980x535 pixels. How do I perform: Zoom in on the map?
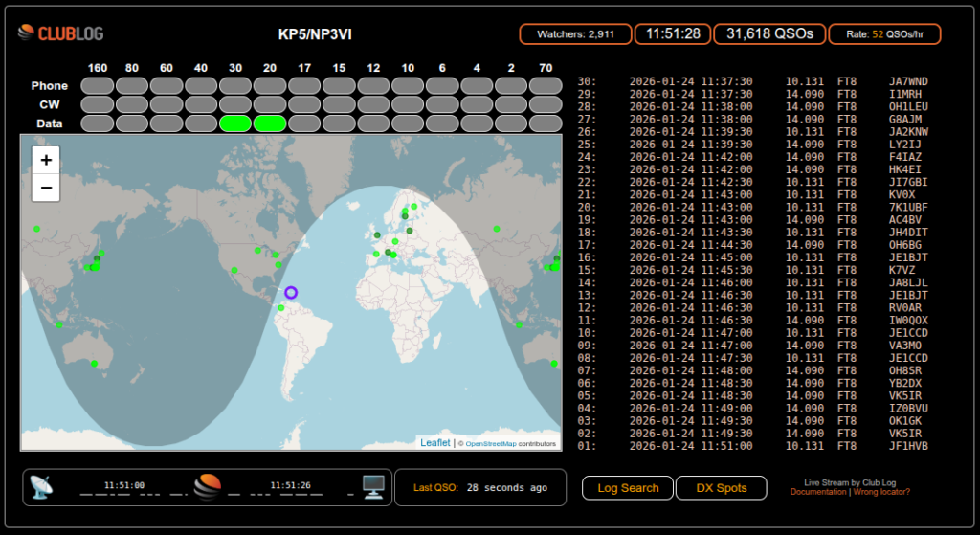46,160
